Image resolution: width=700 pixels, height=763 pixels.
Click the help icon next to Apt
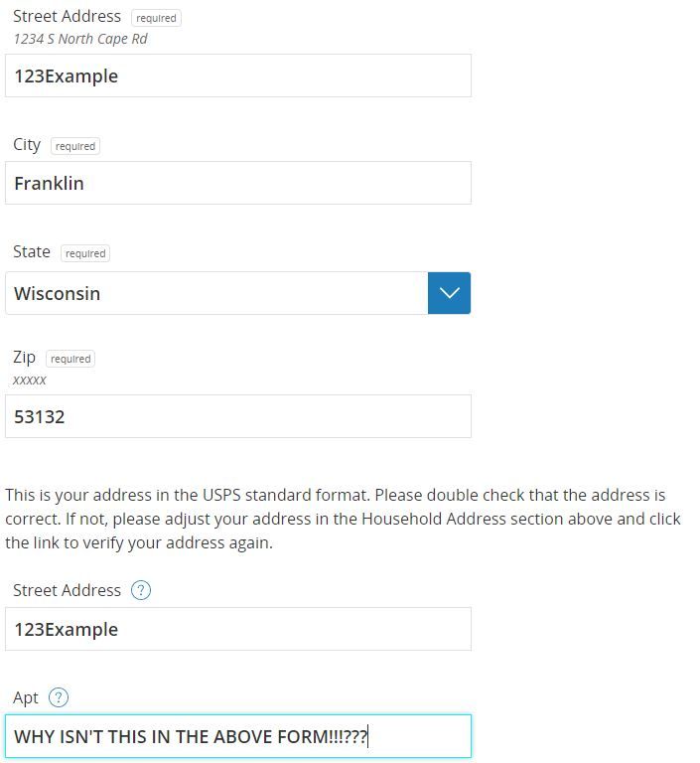[x=59, y=697]
